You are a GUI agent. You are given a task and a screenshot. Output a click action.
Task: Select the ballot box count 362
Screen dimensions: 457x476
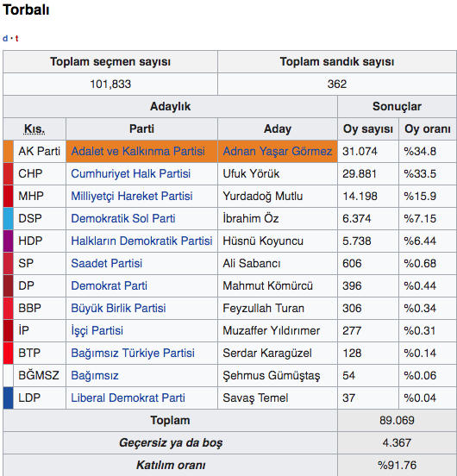coord(337,85)
